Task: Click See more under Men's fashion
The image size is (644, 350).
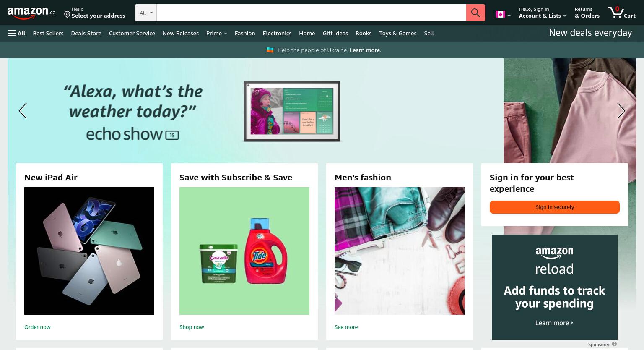Action: click(x=346, y=327)
